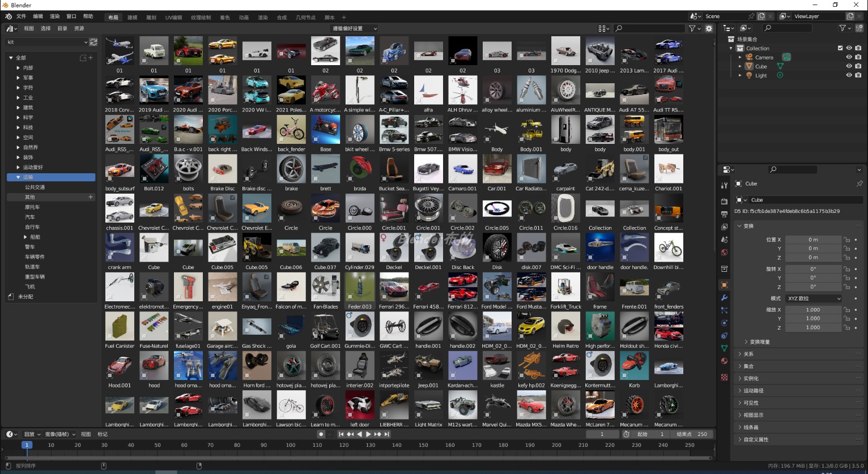Pin the Cube properties panel

859,183
